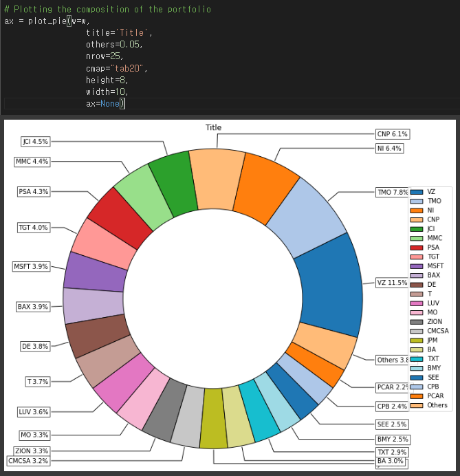Click the 'CPB 2.4%' chart label
The width and height of the screenshot is (460, 476).
click(392, 407)
